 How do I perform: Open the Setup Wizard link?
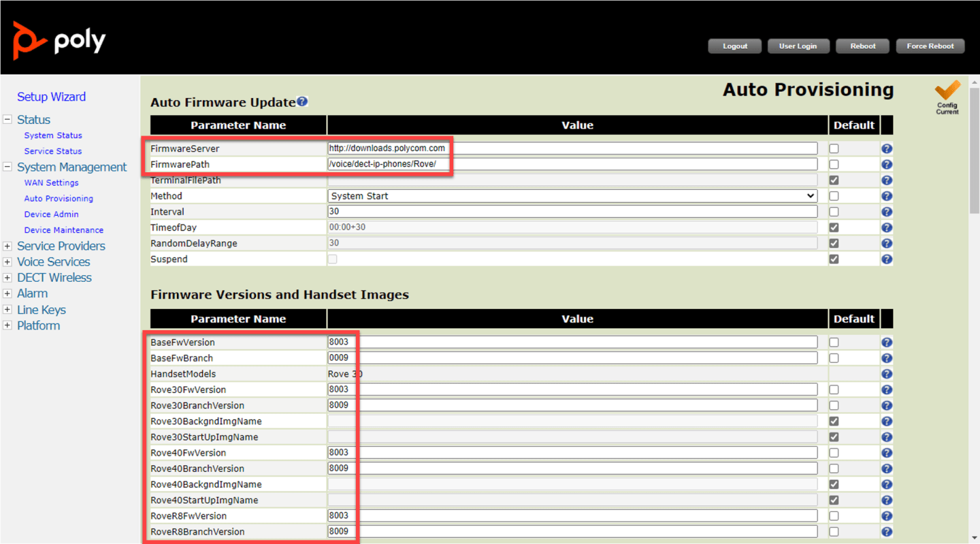tap(51, 97)
